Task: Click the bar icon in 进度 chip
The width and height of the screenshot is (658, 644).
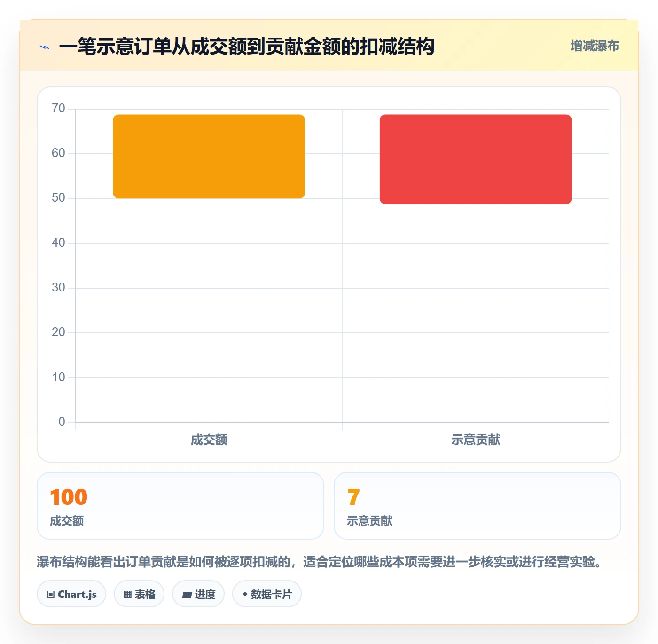Action: [187, 595]
